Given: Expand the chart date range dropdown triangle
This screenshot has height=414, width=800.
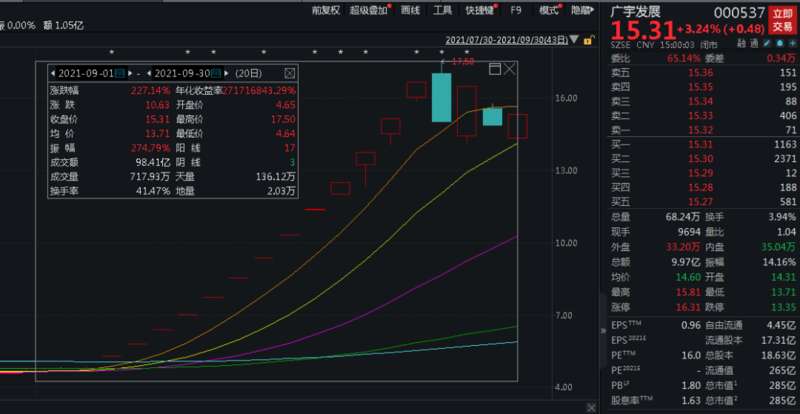Looking at the screenshot, I should (574, 39).
